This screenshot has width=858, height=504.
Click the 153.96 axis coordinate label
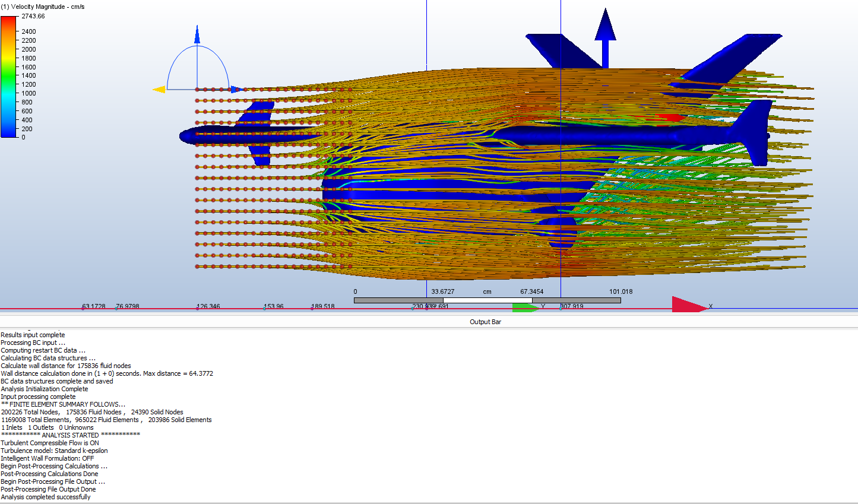pos(274,306)
